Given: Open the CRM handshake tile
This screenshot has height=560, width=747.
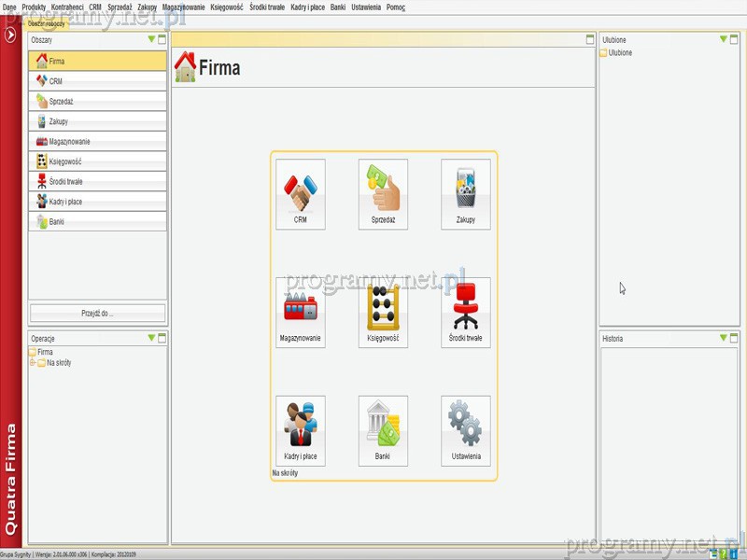Looking at the screenshot, I should [300, 193].
